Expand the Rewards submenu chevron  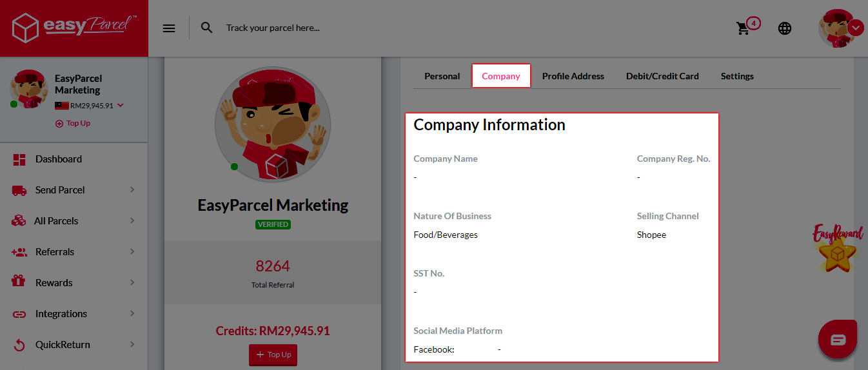[x=132, y=282]
